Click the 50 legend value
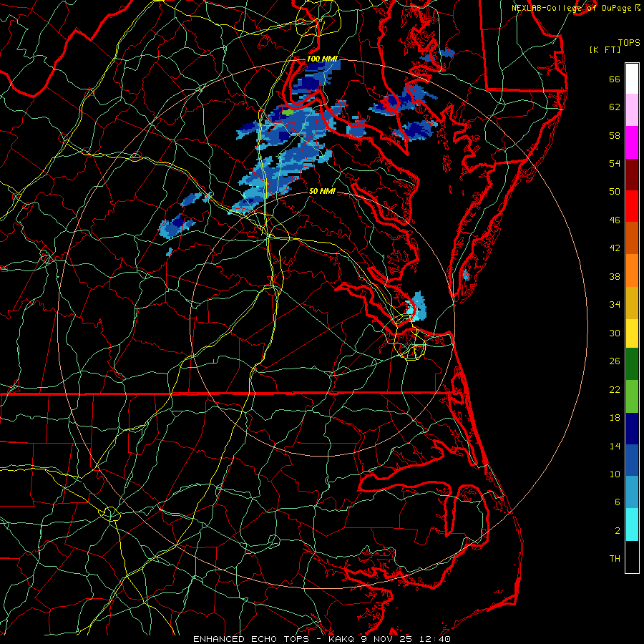This screenshot has width=644, height=644. 615,192
